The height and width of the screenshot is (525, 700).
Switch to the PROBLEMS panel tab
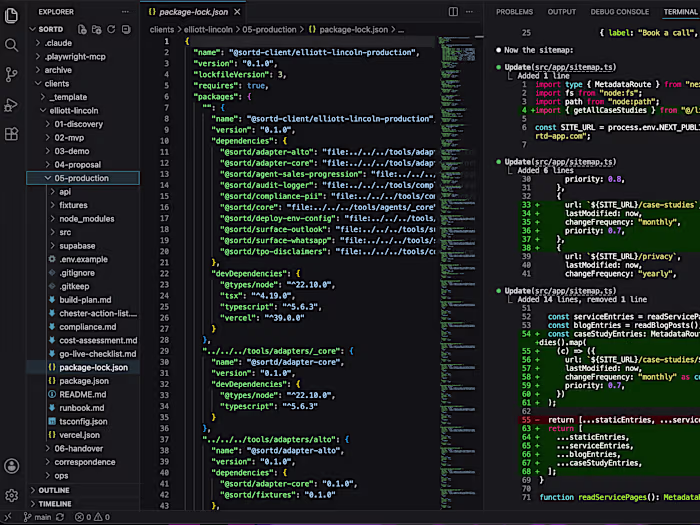tap(514, 12)
